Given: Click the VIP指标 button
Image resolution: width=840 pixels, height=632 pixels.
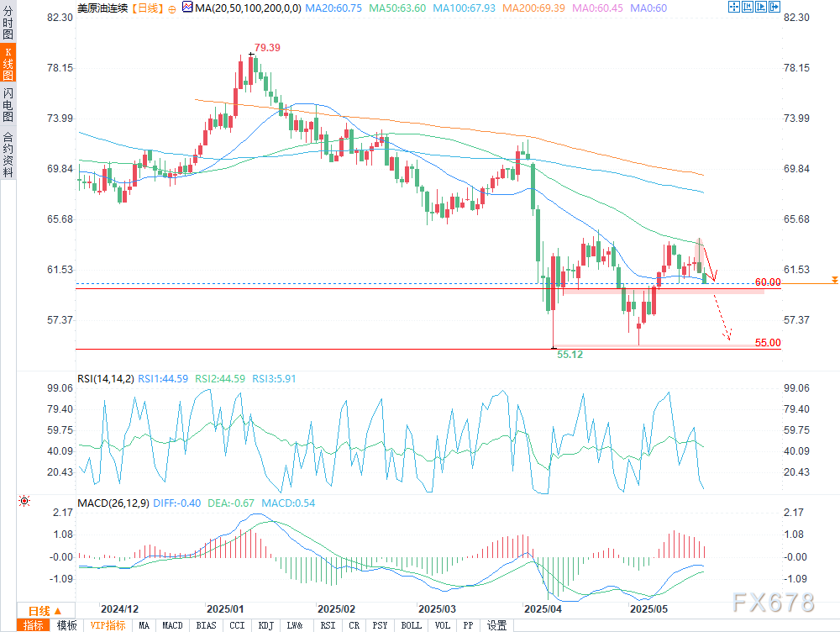Looking at the screenshot, I should point(108,625).
